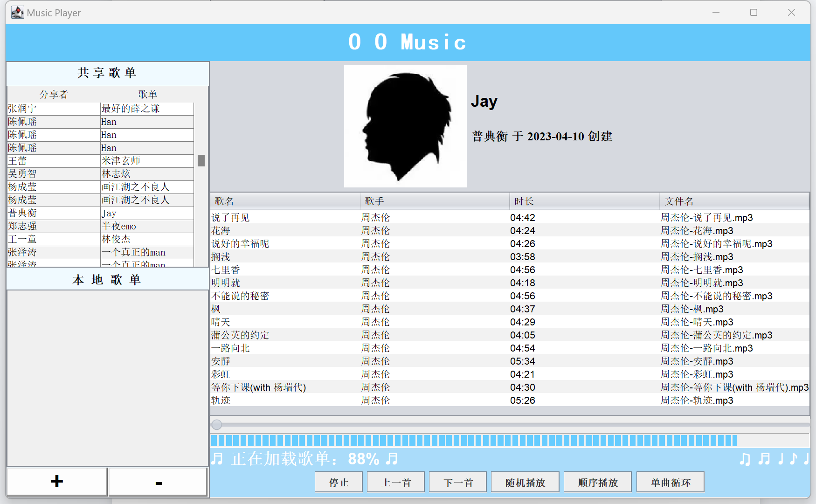
Task: Go to previous song with 上一首
Action: [395, 482]
